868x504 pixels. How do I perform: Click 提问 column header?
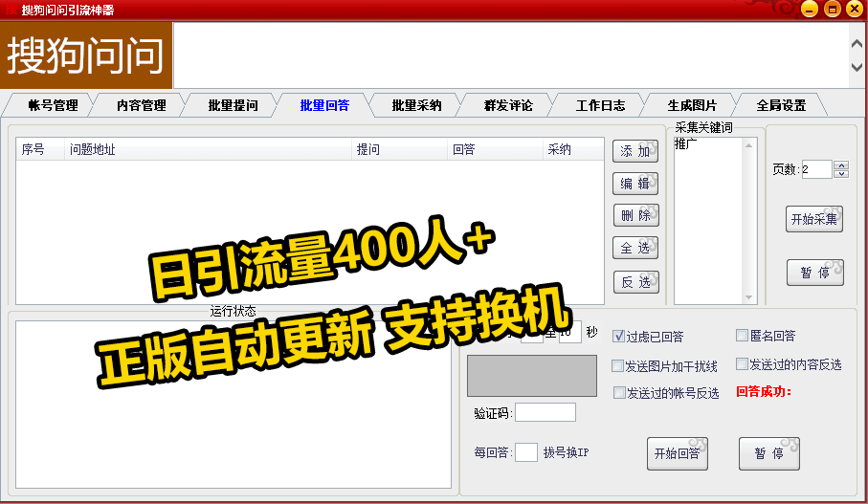[399, 149]
